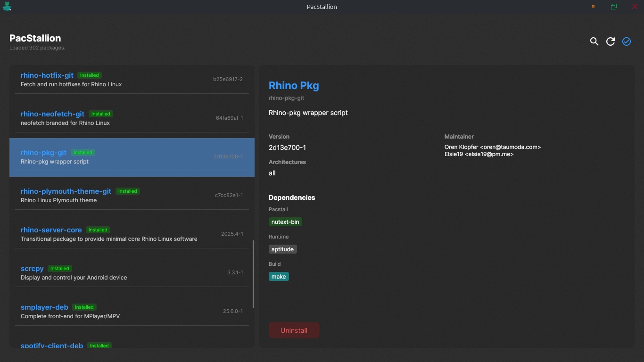This screenshot has width=644, height=362.
Task: Maximize the PacStallion window
Action: point(614,7)
